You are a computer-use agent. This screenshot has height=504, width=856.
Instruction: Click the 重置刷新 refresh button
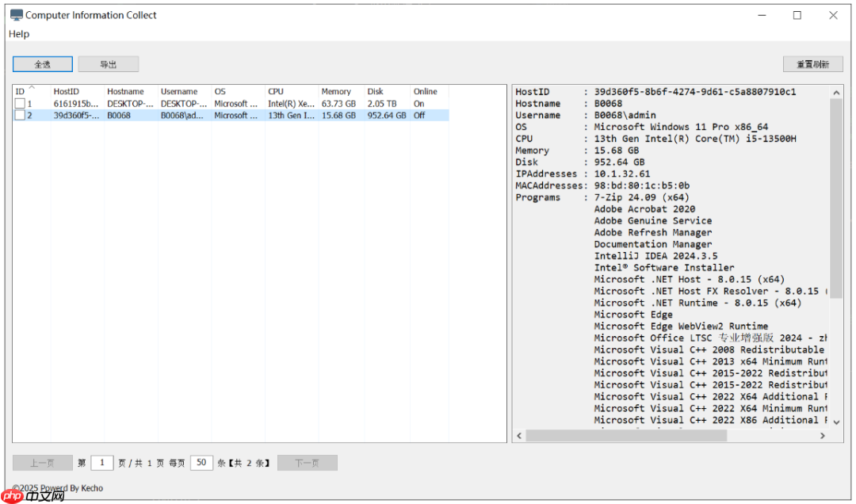tap(812, 64)
